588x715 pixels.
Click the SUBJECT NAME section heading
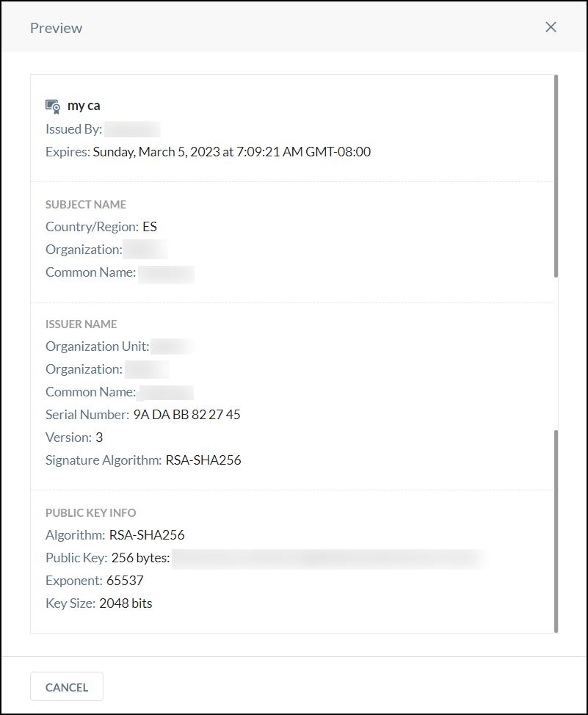coord(86,205)
